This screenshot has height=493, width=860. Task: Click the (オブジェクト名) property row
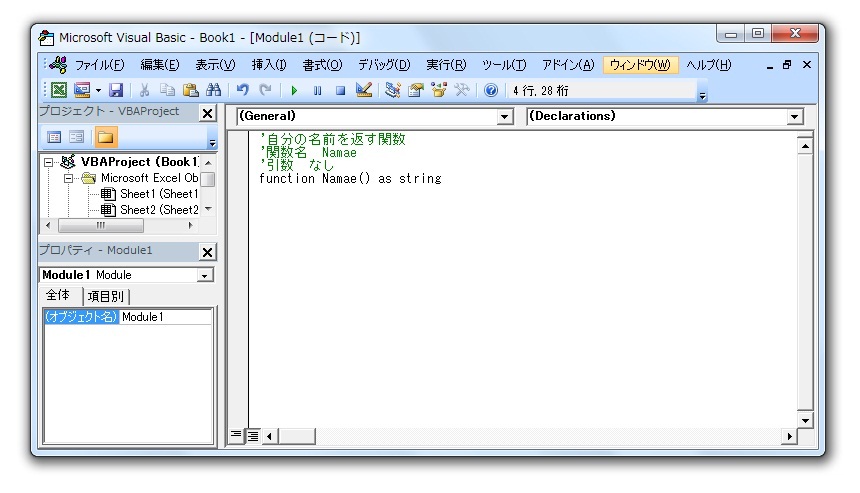(x=81, y=317)
